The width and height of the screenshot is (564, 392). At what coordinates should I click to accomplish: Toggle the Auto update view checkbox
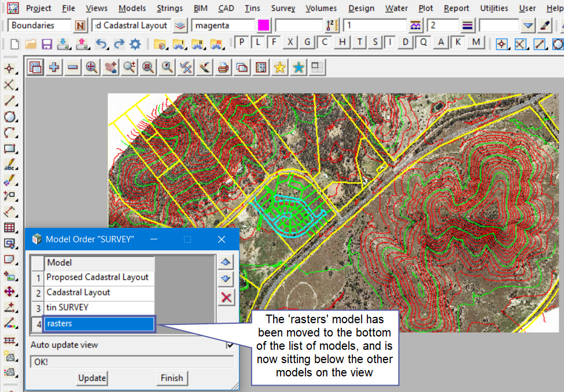click(x=230, y=345)
